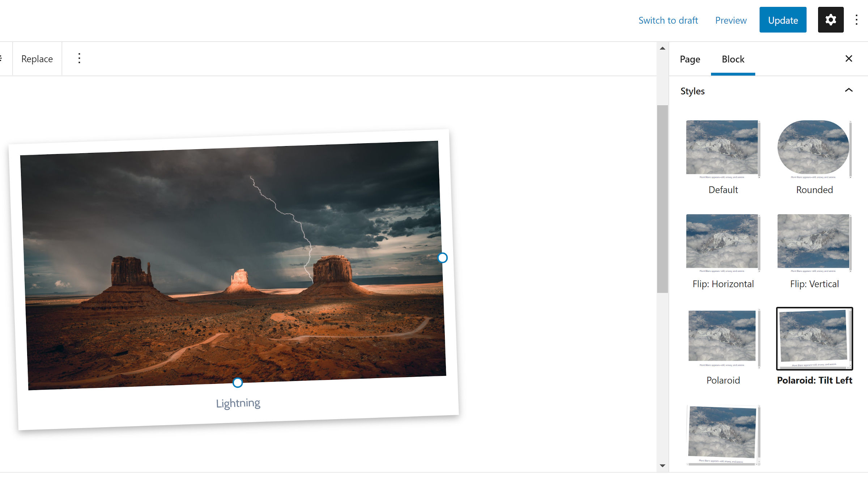Apply the Default image style

click(723, 157)
